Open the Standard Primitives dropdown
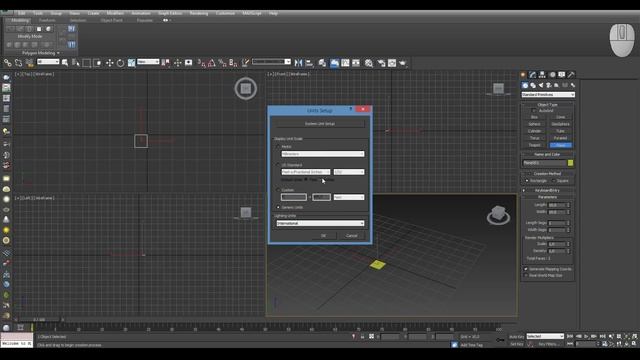This screenshot has width=640, height=360. point(548,95)
